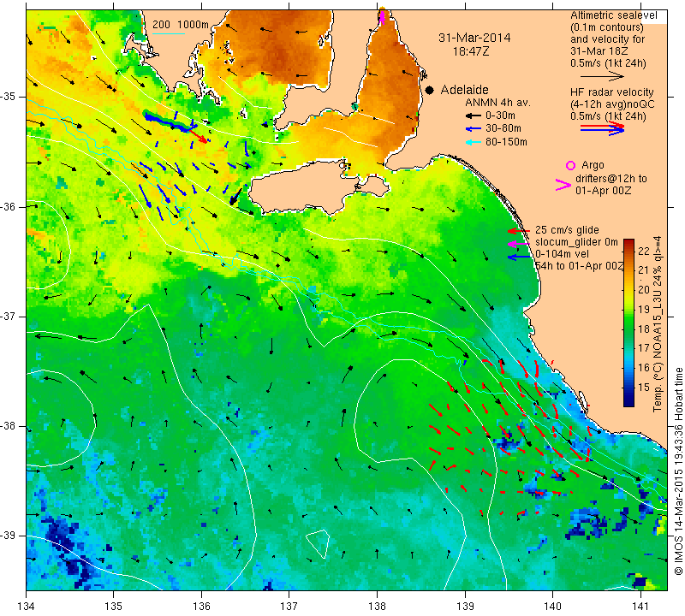
Task: Click the magenta marker at top of peninsula
Action: (383, 16)
